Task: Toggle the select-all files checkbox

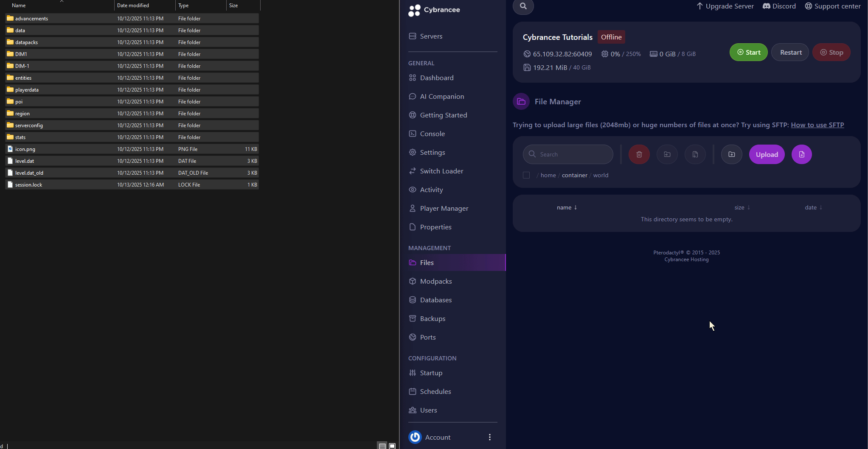Action: click(526, 175)
